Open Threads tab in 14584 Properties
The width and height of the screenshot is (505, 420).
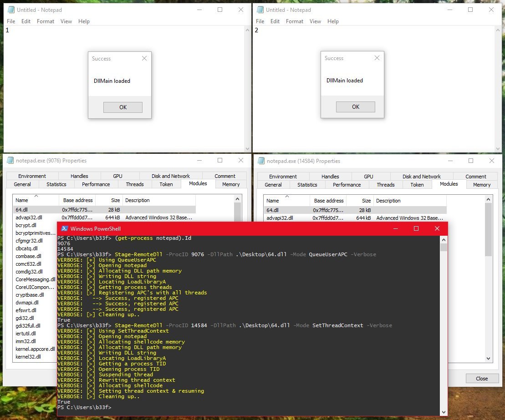(x=386, y=185)
